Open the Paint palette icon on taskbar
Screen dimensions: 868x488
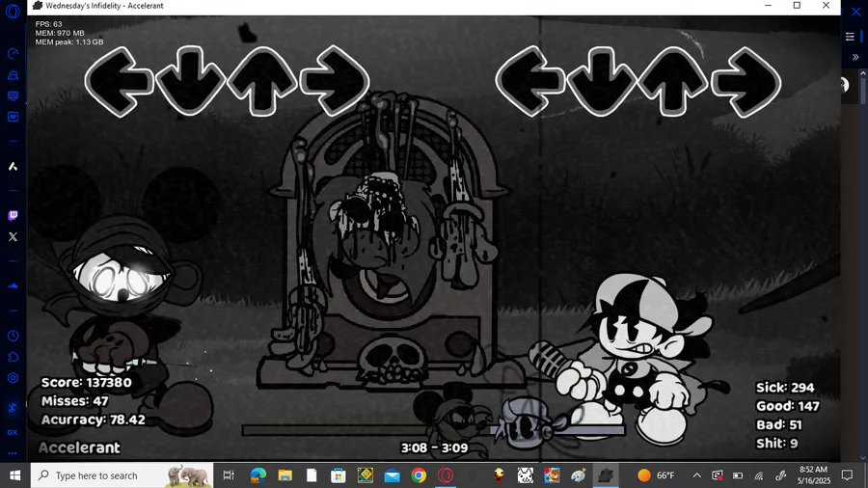578,475
